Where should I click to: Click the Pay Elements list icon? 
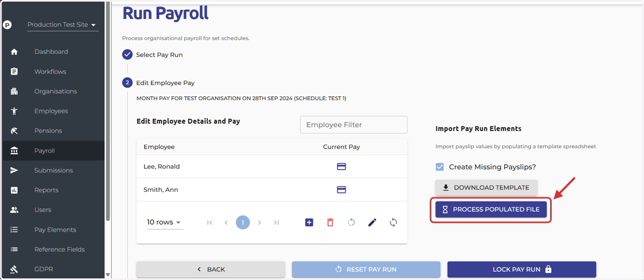tap(14, 230)
